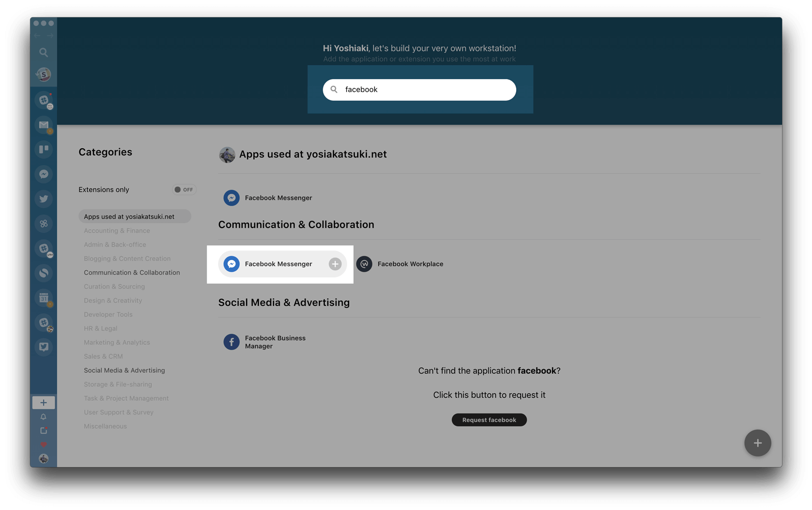This screenshot has width=812, height=510.
Task: Click the back arrow at sidebar top
Action: pos(38,36)
